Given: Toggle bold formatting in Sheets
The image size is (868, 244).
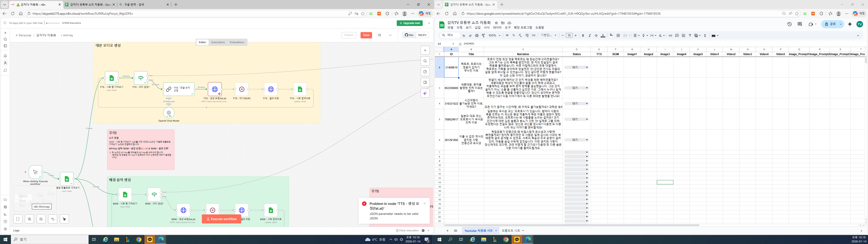Looking at the screenshot, I should click(x=583, y=35).
